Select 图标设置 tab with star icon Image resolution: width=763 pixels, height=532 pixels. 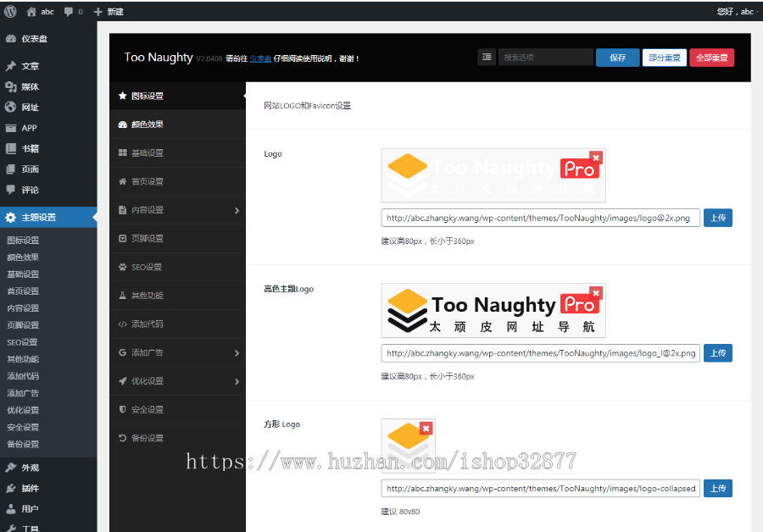pos(178,97)
